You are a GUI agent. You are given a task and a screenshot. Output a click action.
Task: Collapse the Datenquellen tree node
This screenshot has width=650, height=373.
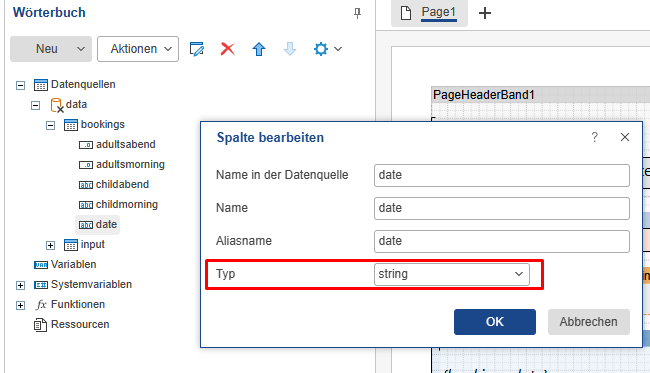coord(20,85)
